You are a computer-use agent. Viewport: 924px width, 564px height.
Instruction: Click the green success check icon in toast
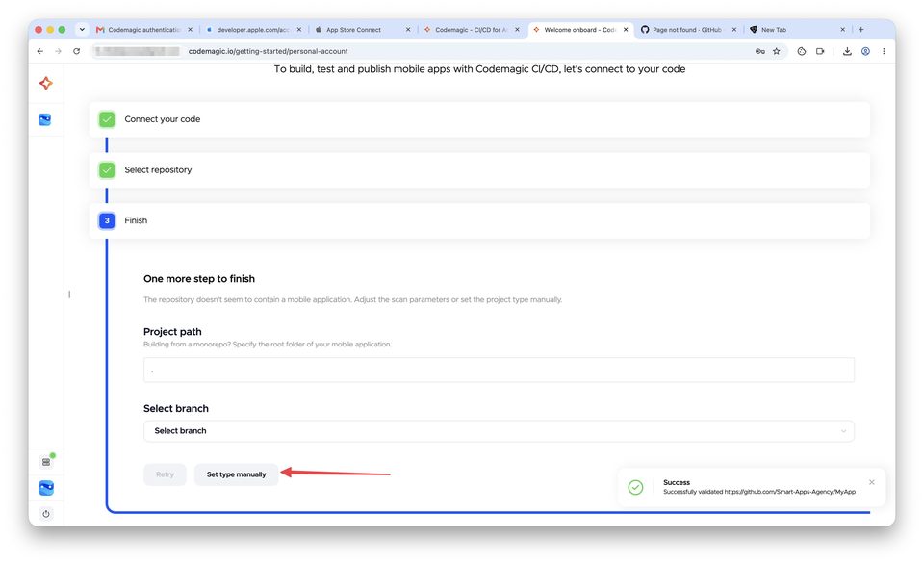(x=635, y=487)
